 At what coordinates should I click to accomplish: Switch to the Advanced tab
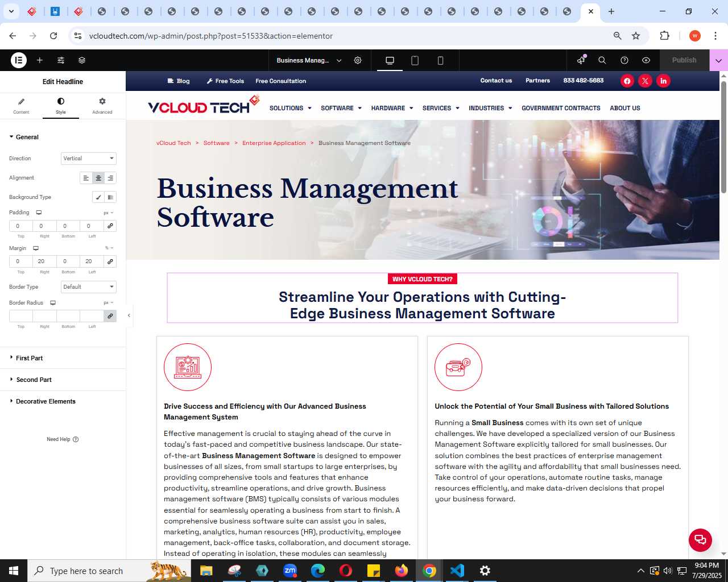(102, 106)
